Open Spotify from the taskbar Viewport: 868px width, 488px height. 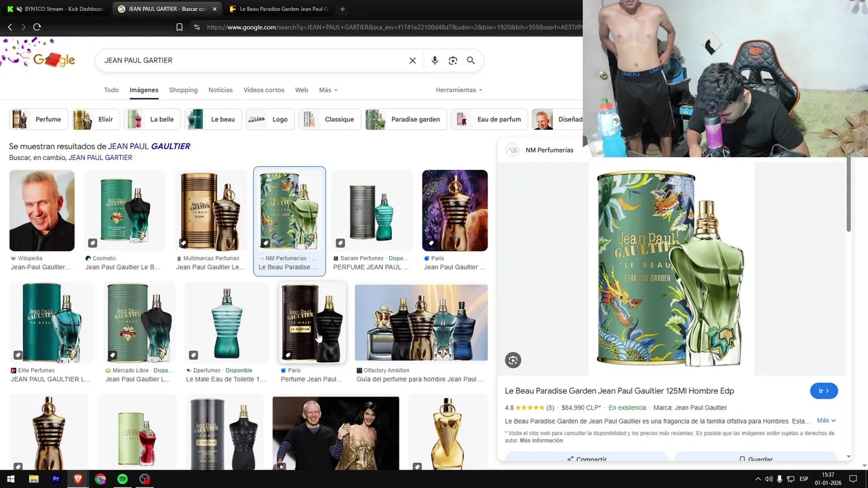[x=122, y=479]
